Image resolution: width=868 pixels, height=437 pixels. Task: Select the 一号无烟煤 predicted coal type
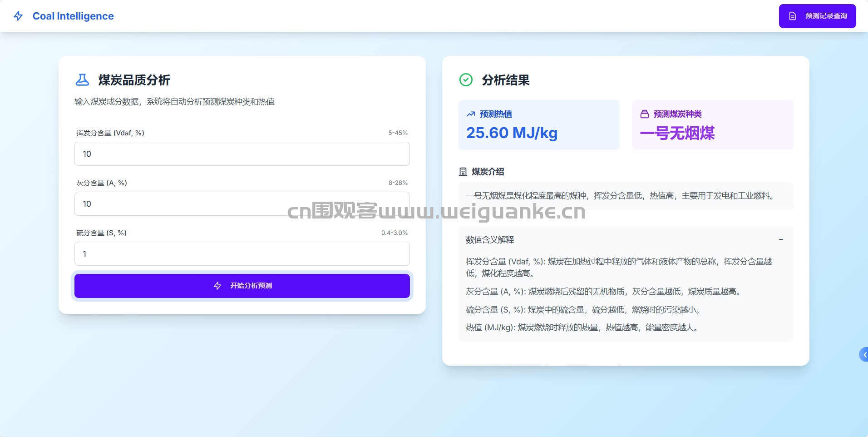(x=677, y=133)
